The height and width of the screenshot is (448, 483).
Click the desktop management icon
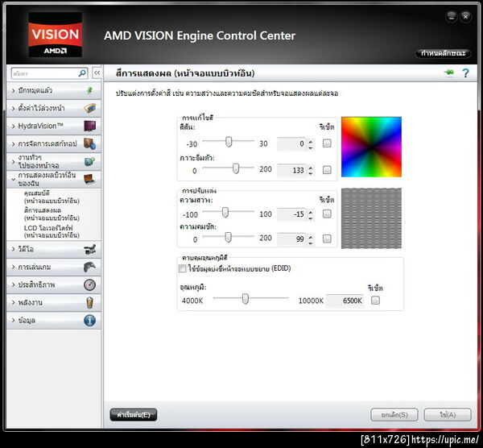tap(89, 143)
